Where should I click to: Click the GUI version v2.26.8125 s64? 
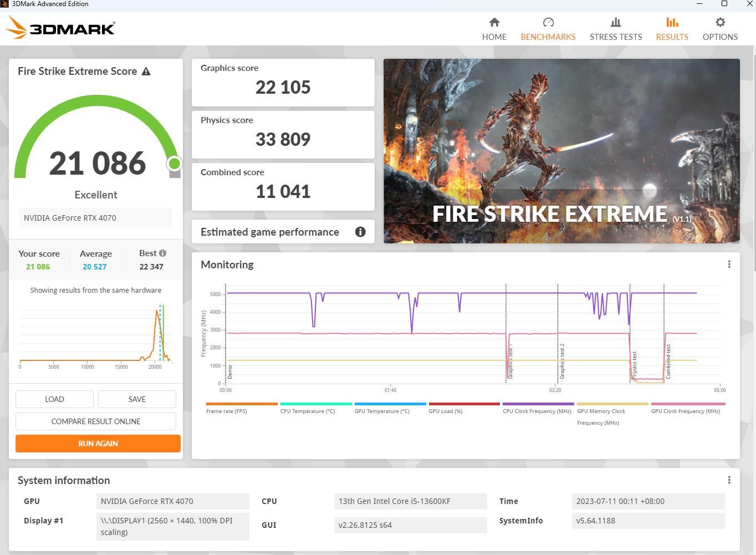pyautogui.click(x=411, y=525)
